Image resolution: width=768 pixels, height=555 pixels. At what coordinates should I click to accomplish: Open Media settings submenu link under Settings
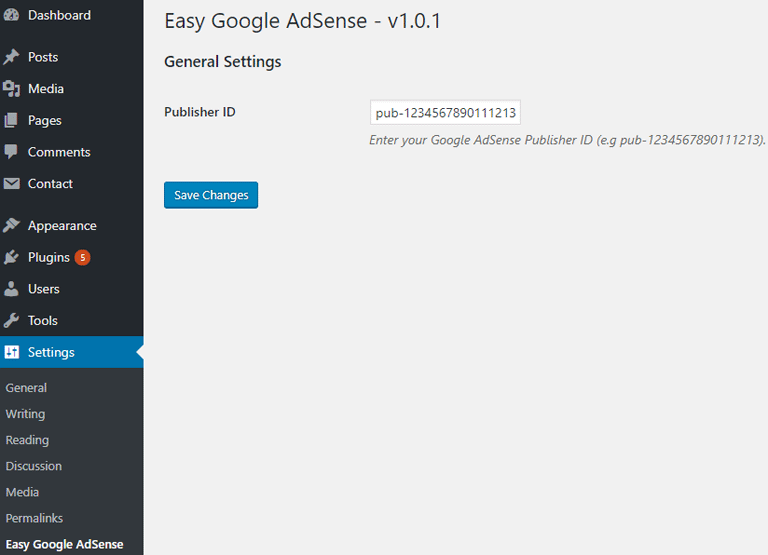pyautogui.click(x=22, y=492)
